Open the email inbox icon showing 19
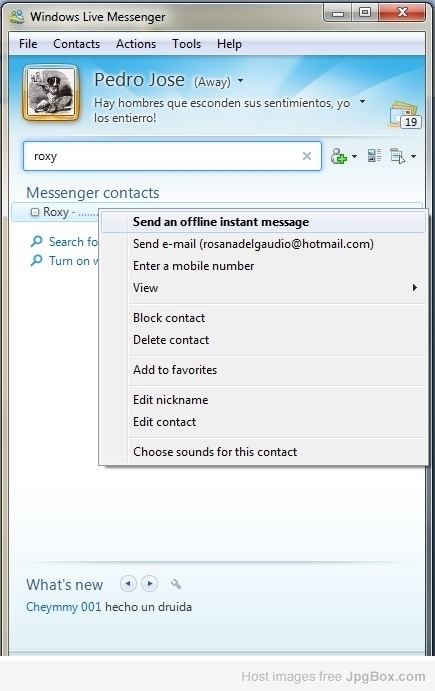Screen dimensions: 435x691 tap(405, 115)
